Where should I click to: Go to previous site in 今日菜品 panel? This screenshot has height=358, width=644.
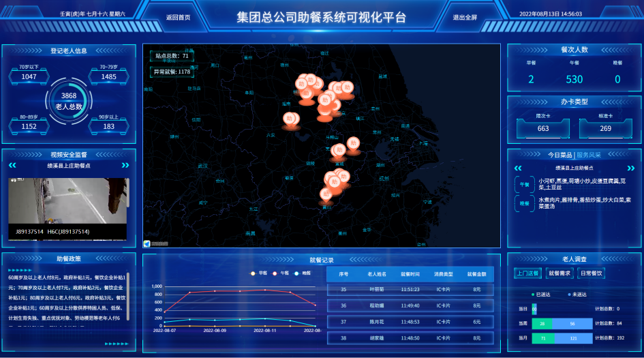coord(518,168)
